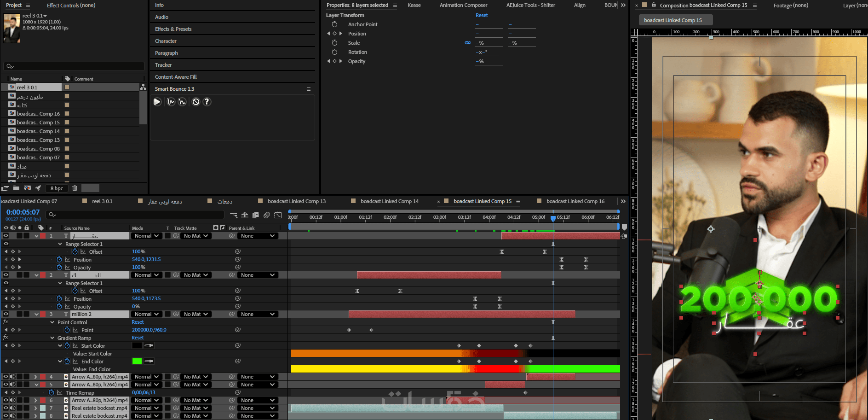Click the Composition Mini-Flowchart icon in timeline
868x420 pixels.
[x=234, y=215]
